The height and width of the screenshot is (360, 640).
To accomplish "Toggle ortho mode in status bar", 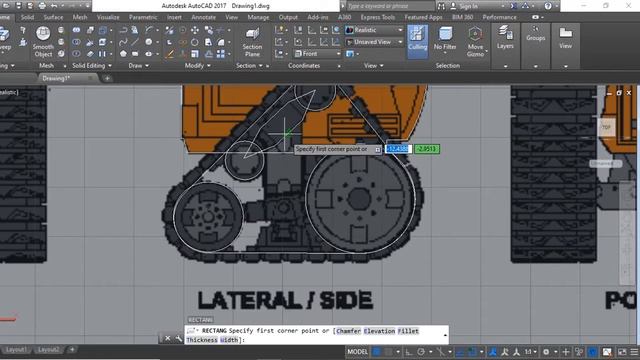I will [408, 351].
